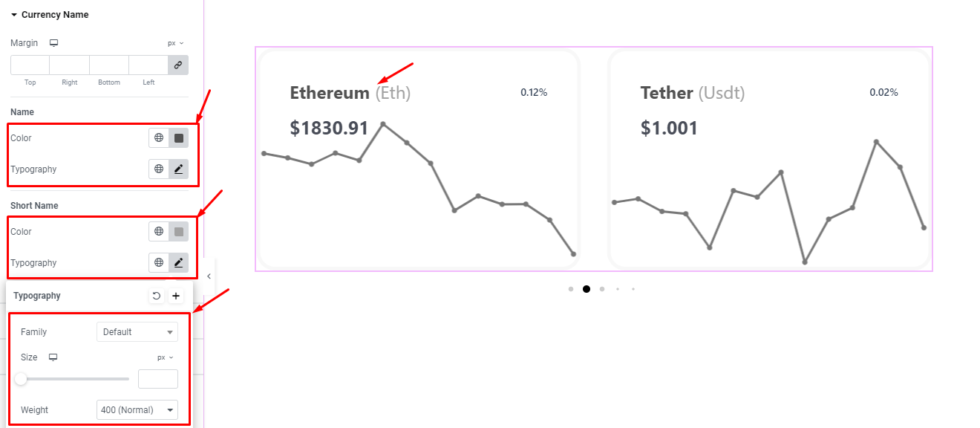
Task: Open the Weight dropdown showing 400 (Normal)
Action: pyautogui.click(x=137, y=410)
